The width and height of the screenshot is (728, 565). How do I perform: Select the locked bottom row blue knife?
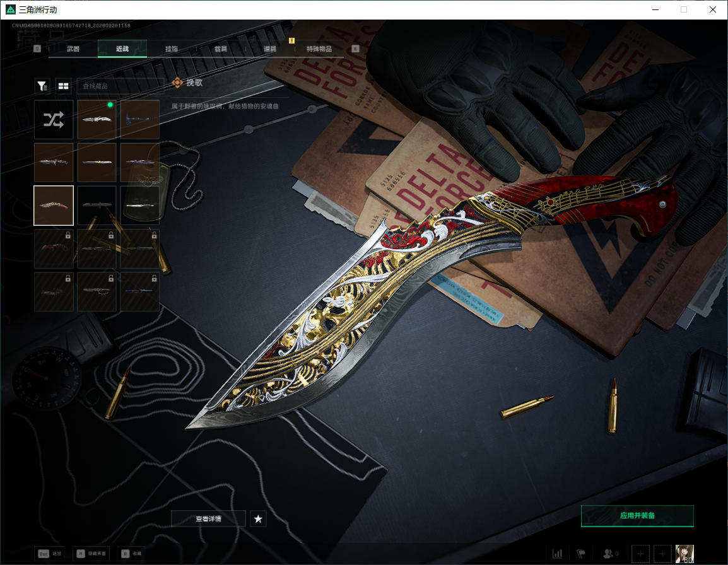(140, 291)
